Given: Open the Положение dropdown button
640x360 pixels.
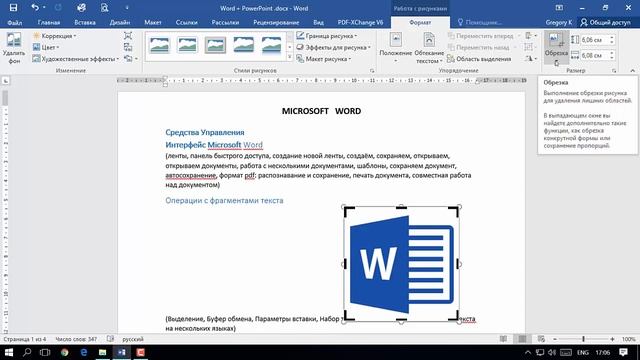Looking at the screenshot, I should tap(396, 48).
